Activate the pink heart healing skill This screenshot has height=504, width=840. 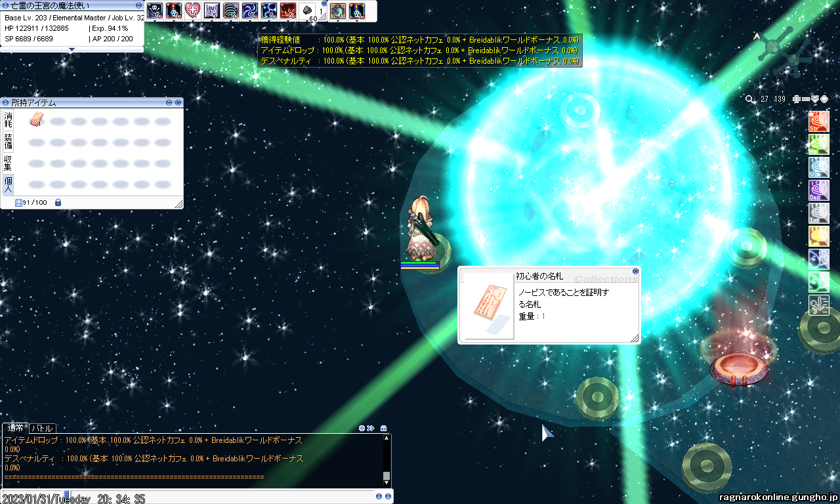click(x=193, y=10)
